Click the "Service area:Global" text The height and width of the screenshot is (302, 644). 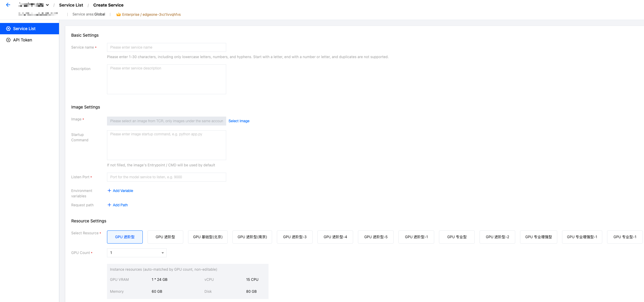89,14
